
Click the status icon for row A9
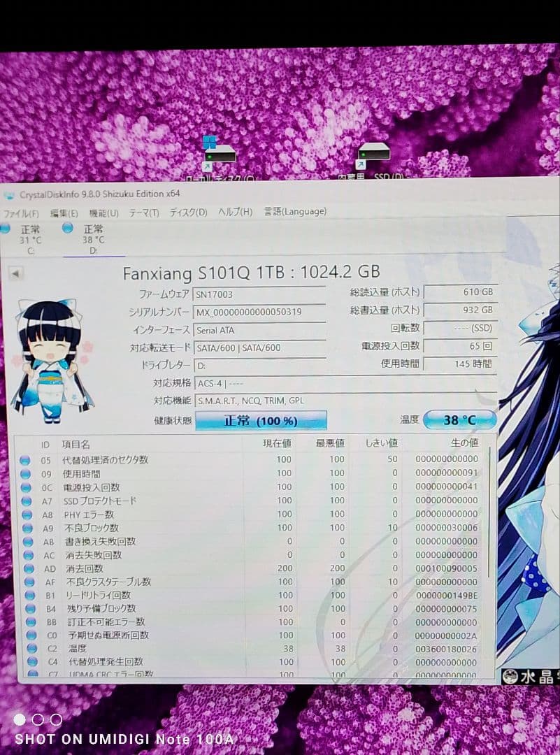(x=27, y=528)
